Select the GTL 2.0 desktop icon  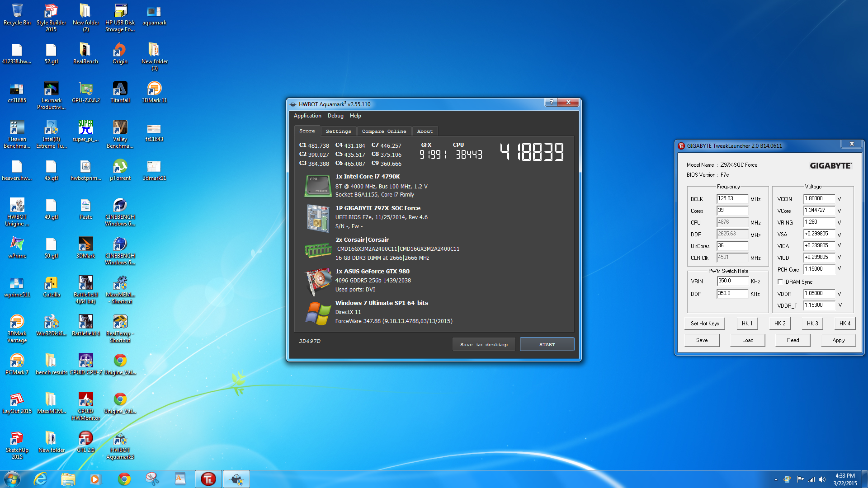click(x=85, y=442)
